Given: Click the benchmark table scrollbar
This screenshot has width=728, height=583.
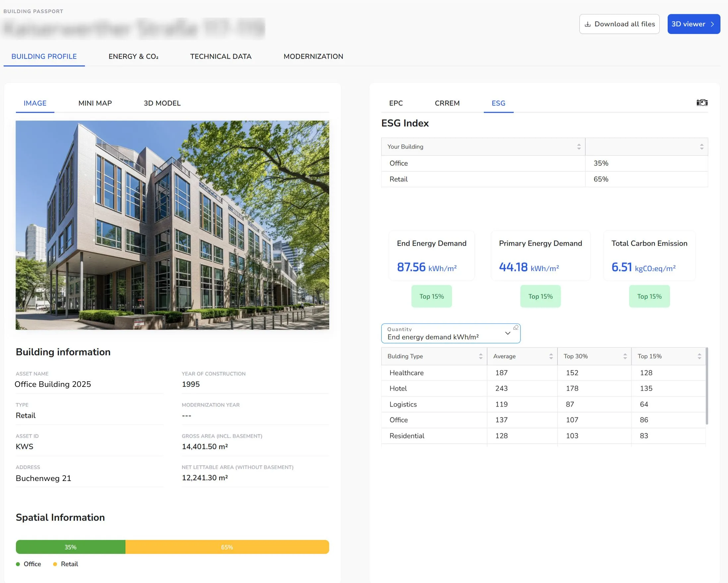Looking at the screenshot, I should point(706,386).
